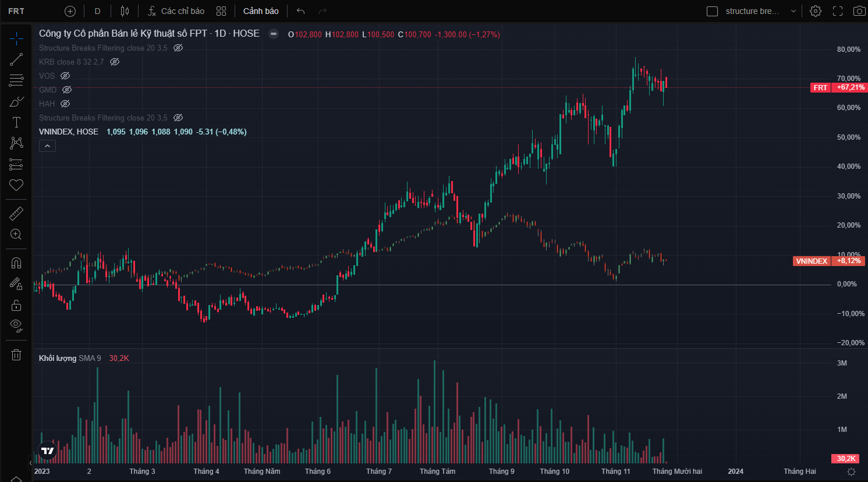Click the '80,00%' price scale label
The width and height of the screenshot is (868, 482).
click(849, 49)
